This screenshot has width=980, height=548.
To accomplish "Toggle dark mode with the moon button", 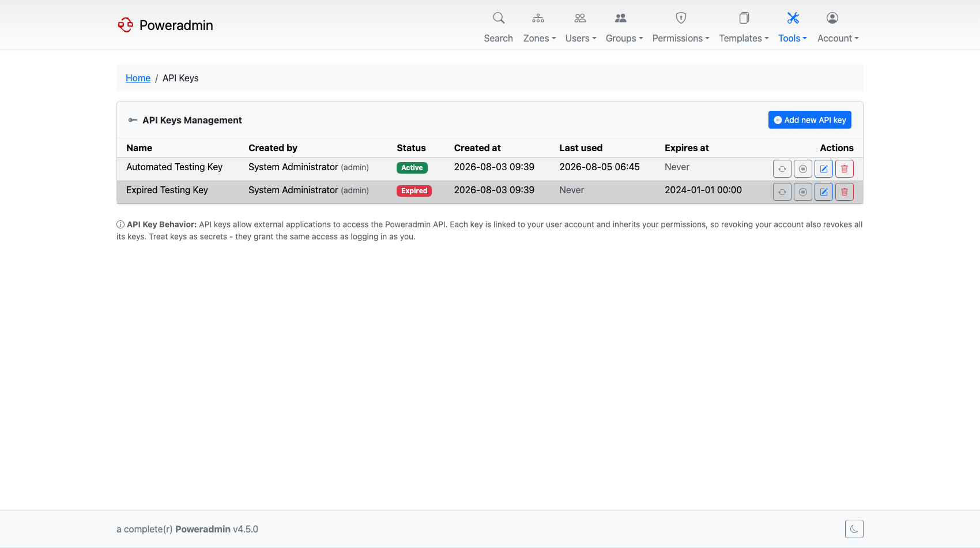I will (854, 529).
